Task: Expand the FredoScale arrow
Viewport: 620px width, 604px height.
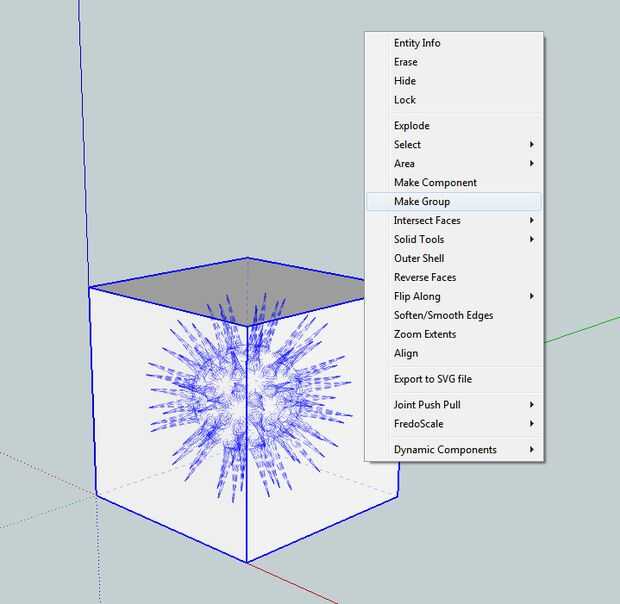Action: point(532,424)
